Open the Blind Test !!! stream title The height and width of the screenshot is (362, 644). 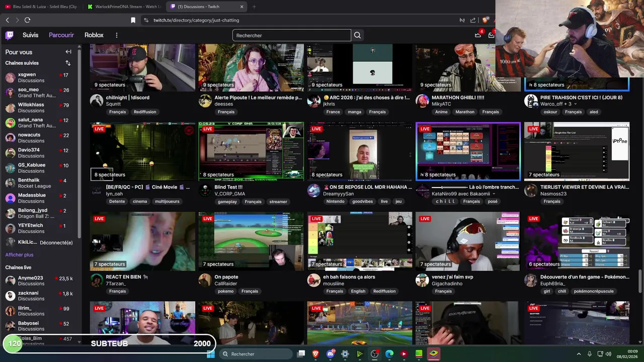tap(228, 187)
